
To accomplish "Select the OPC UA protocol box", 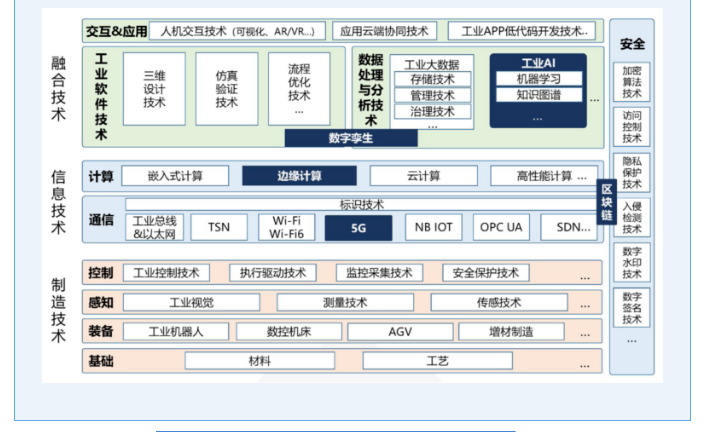I will 501,227.
